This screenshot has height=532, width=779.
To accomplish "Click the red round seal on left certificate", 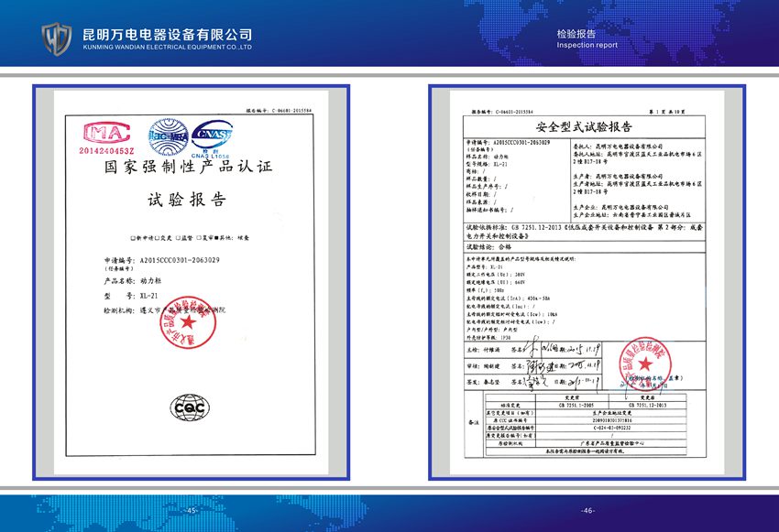I will click(x=189, y=324).
